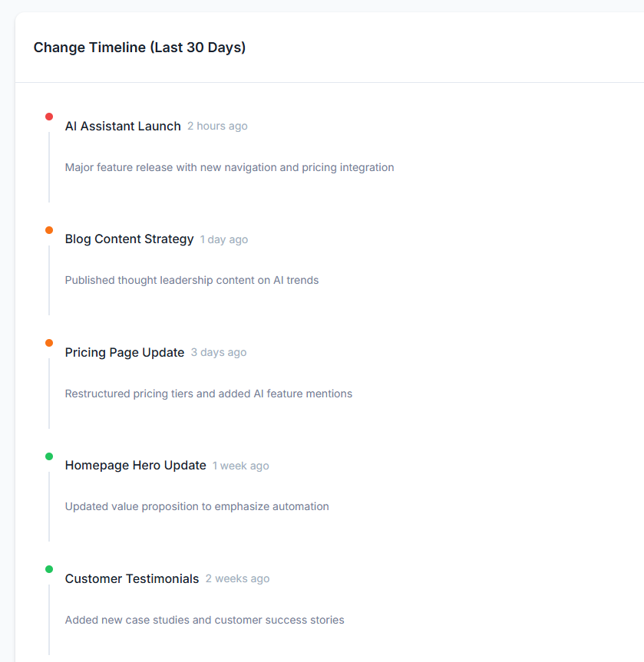This screenshot has width=644, height=662.
Task: Click the green dot beside Customer Testimonials
Action: [49, 569]
